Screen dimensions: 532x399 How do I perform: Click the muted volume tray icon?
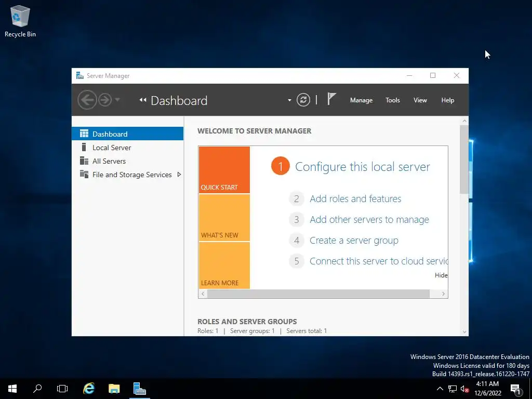(x=464, y=389)
